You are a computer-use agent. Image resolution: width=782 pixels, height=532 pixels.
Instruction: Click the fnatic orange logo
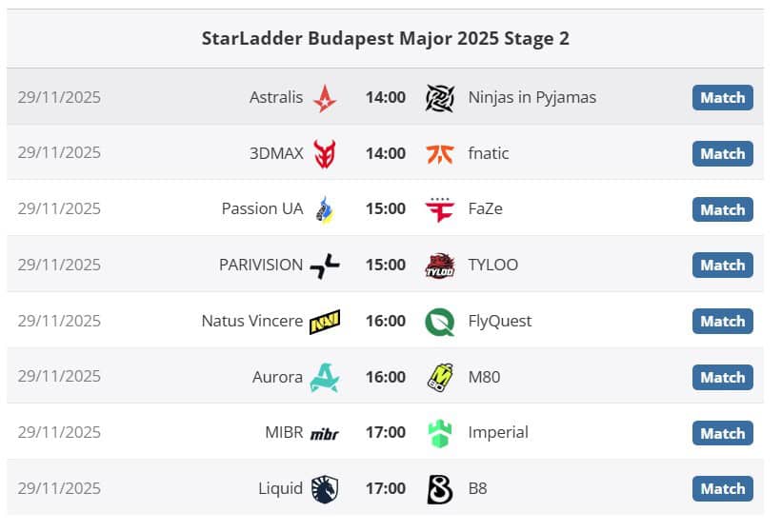coord(440,153)
